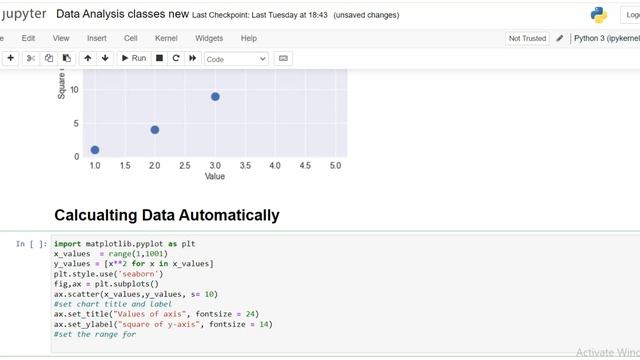The image size is (640, 360).
Task: Run the current cell
Action: 134,58
